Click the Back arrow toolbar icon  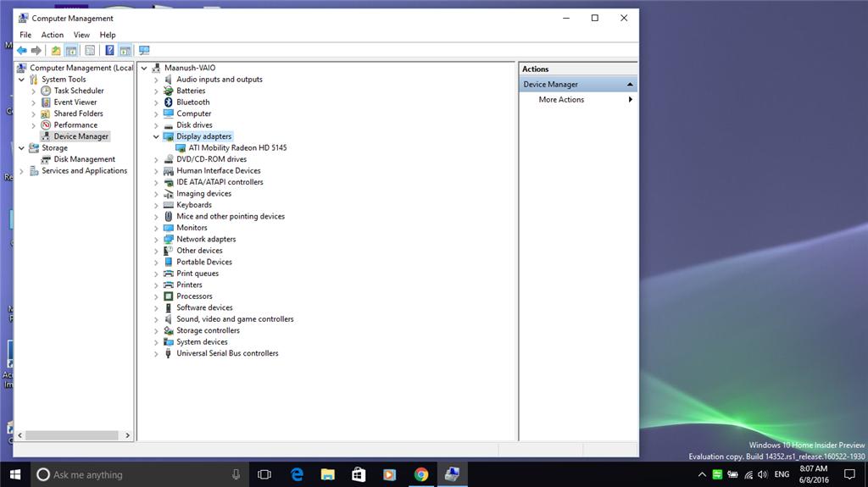click(x=21, y=50)
